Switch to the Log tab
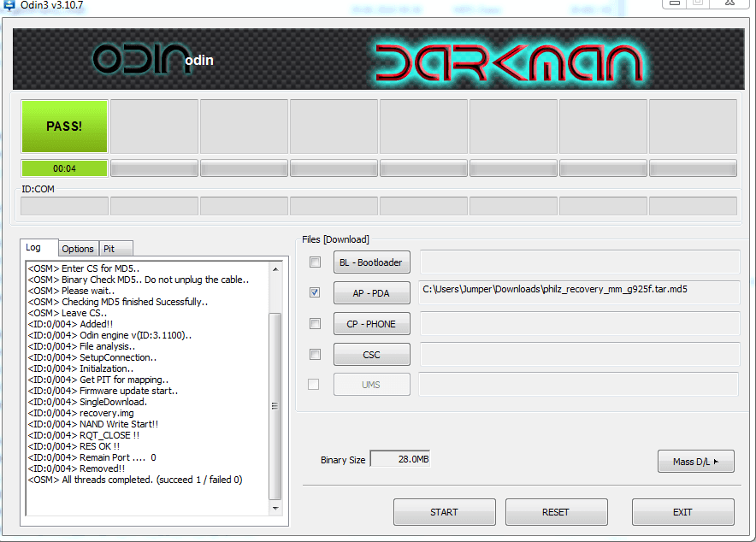 pyautogui.click(x=39, y=248)
